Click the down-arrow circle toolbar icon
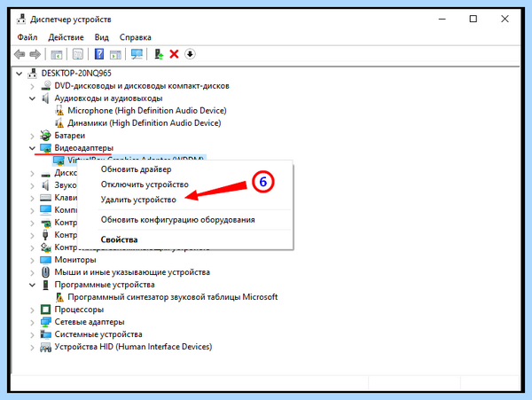The image size is (532, 400). tap(190, 54)
